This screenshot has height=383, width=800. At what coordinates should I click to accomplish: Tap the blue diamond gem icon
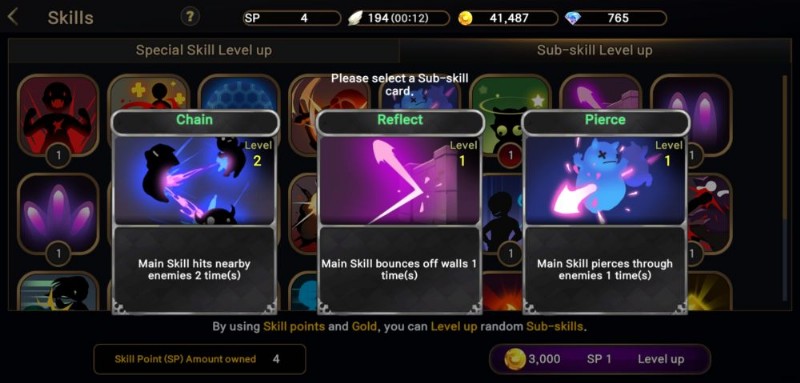pos(573,18)
